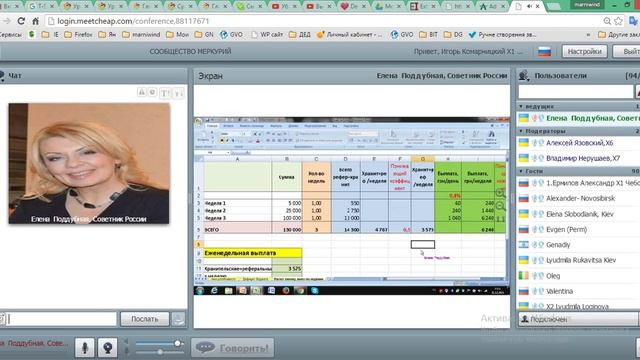Open Ручне створення bookmark link
Screen dimensions: 640x360
click(x=502, y=35)
